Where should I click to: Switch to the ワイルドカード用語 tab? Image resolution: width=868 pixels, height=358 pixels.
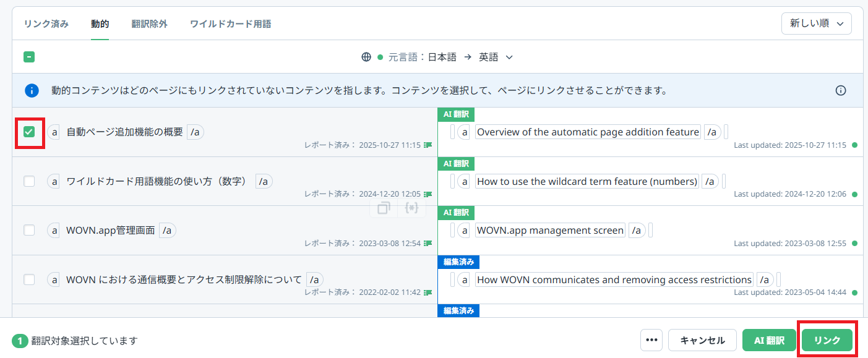tap(230, 23)
